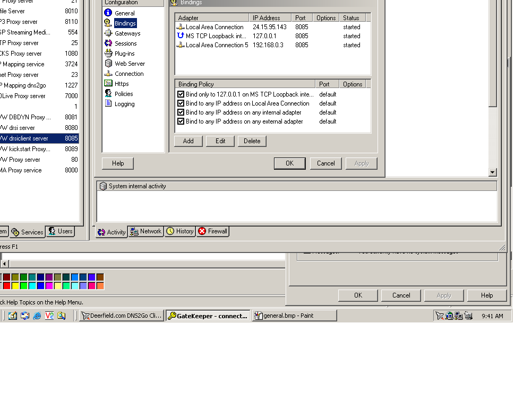Switch to the Firewall tab
Viewport: 532px width, 402px height.
tap(213, 231)
